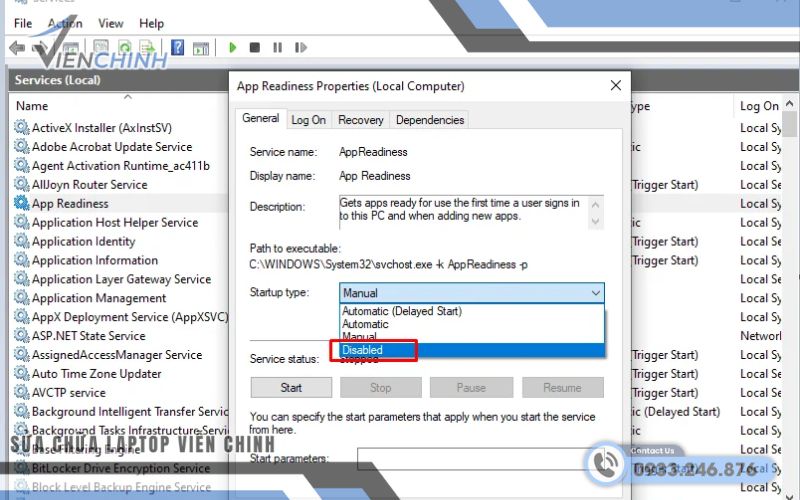Select Background Intelligent Transfer Service row

pos(130,412)
